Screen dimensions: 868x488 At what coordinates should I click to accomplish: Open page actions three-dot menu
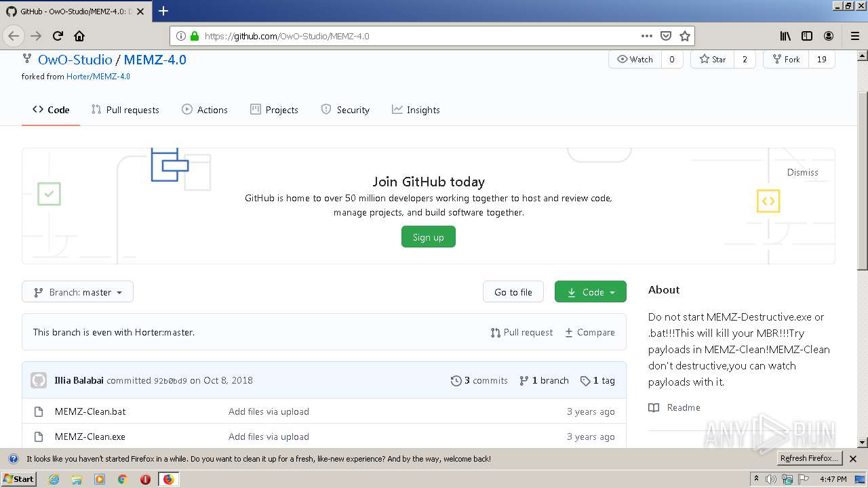coord(647,36)
